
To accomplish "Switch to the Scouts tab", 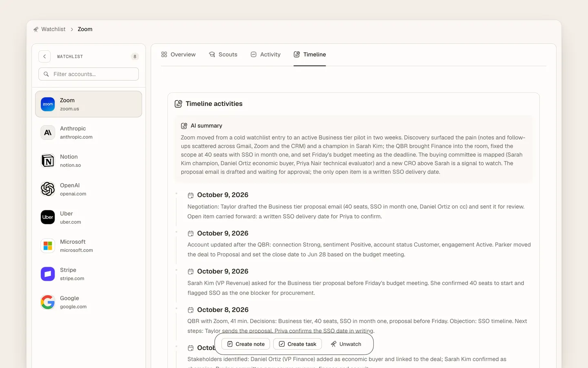I will 223,54.
